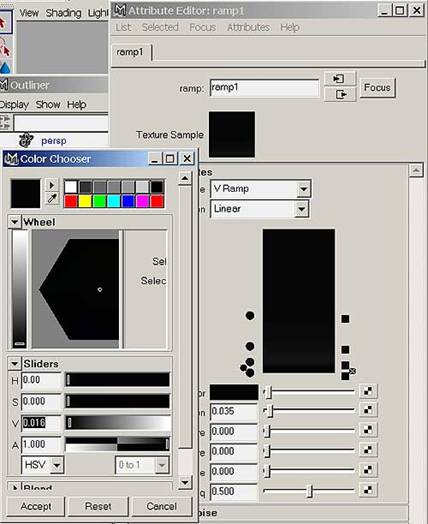Click the Focus button
Screen dimensions: 428x524
click(x=378, y=88)
